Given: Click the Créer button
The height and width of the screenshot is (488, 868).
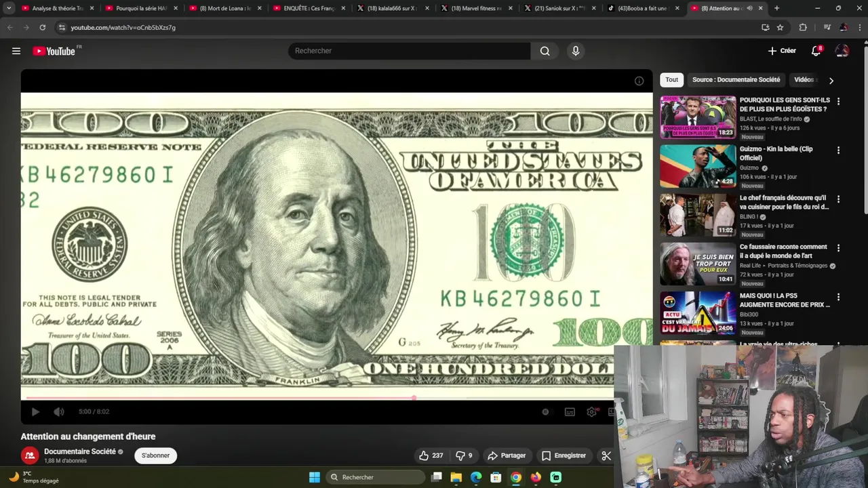Looking at the screenshot, I should (x=782, y=51).
